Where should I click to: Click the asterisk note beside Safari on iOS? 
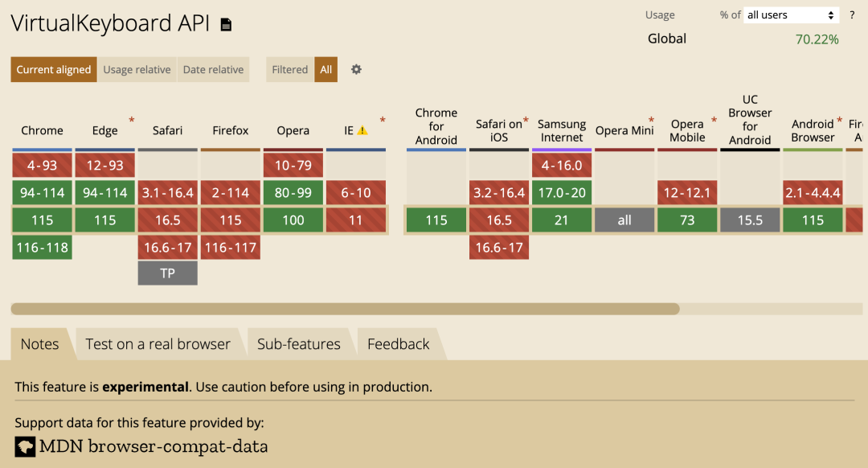click(526, 120)
